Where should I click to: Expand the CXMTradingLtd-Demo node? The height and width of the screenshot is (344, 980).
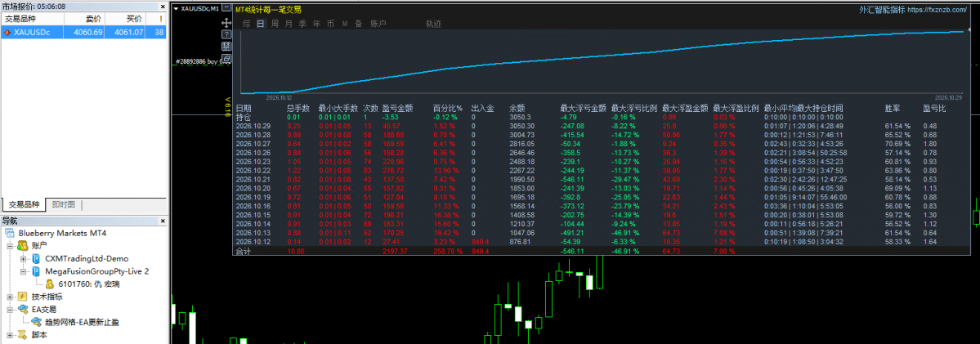[23, 258]
